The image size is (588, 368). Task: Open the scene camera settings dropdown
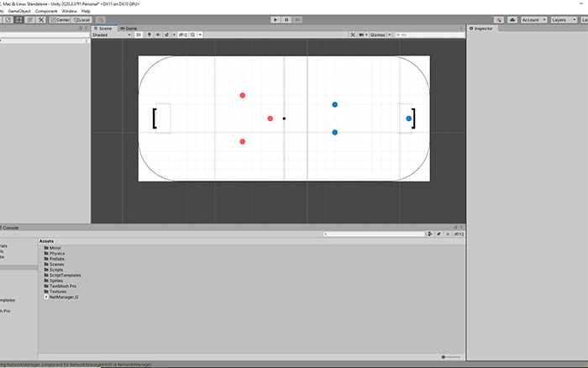coord(363,35)
